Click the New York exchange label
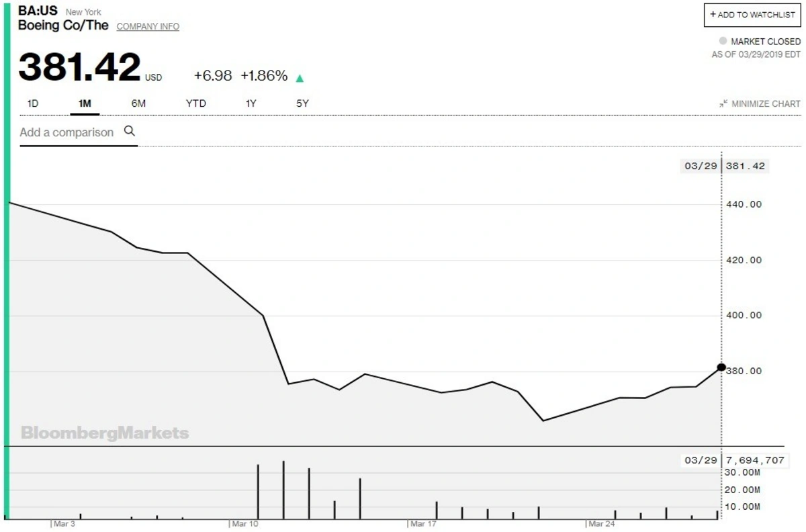The height and width of the screenshot is (532, 806). [x=83, y=12]
